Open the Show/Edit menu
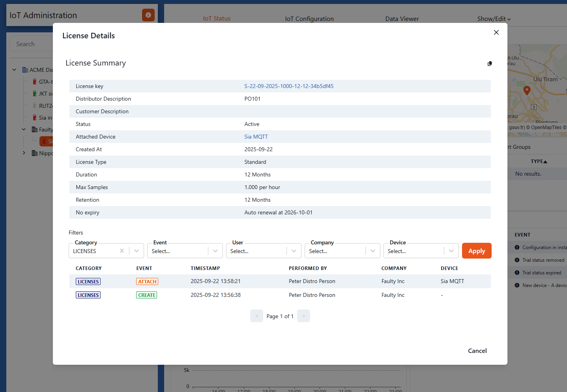This screenshot has height=392, width=567. [494, 19]
